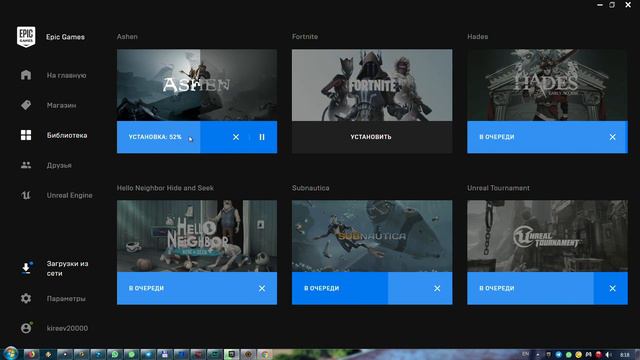
Task: Open the Hades game cover thumbnail
Action: tap(547, 85)
